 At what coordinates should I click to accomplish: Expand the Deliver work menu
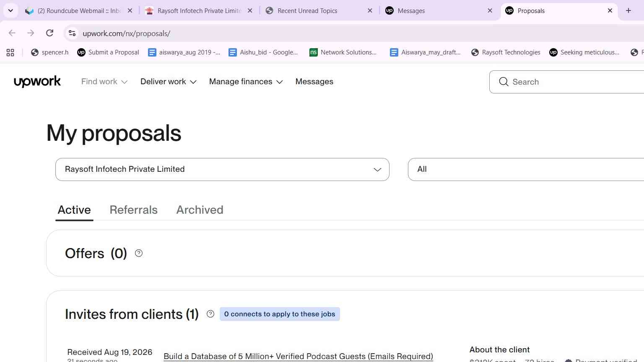pyautogui.click(x=169, y=82)
